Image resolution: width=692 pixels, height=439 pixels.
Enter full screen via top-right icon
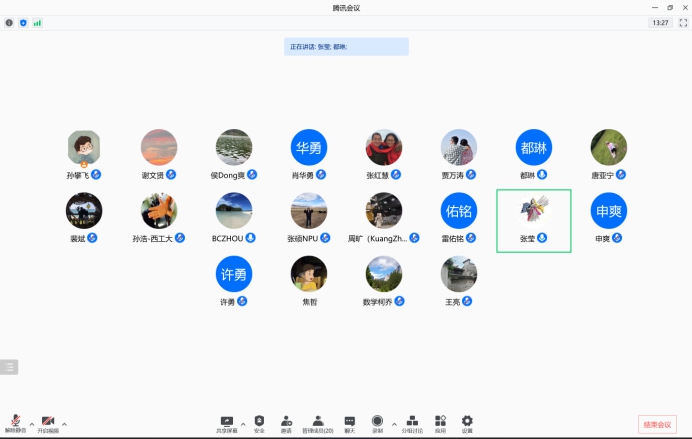coord(682,22)
